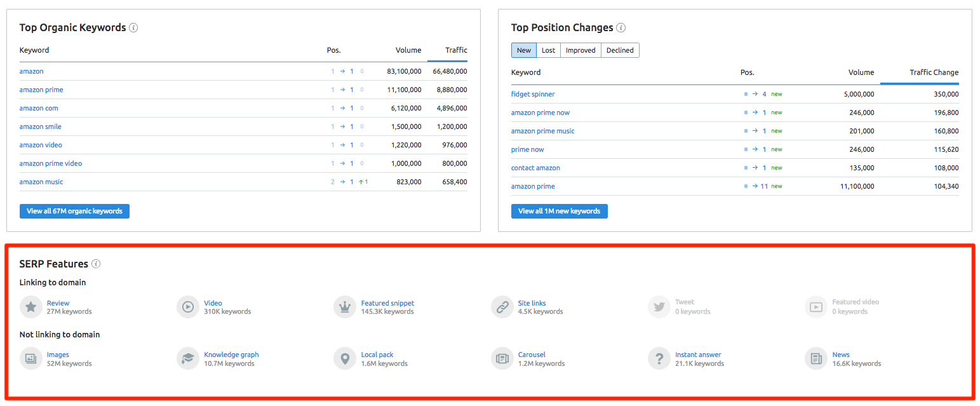Open the amazon prime now keyword link
Image resolution: width=980 pixels, height=406 pixels.
pos(540,112)
